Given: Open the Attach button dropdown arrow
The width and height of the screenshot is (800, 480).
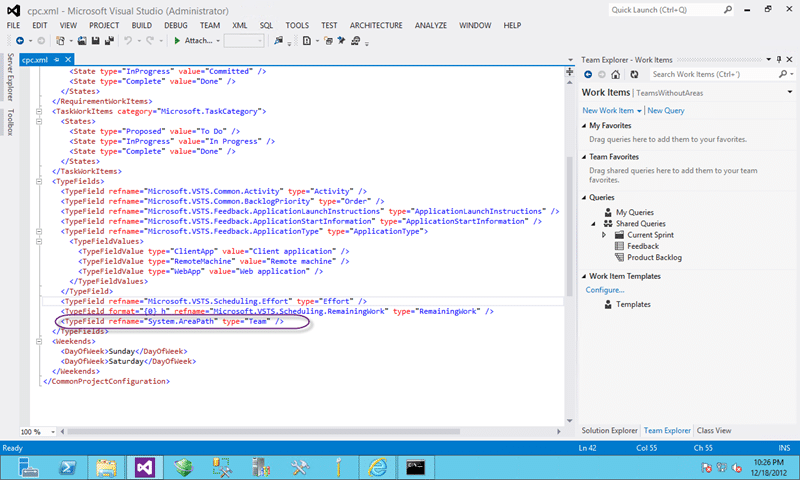Looking at the screenshot, I should (218, 41).
